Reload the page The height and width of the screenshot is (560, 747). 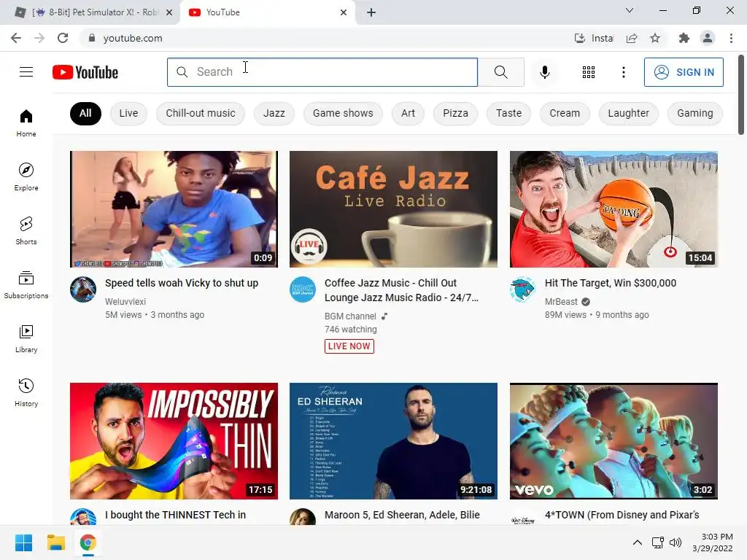63,38
